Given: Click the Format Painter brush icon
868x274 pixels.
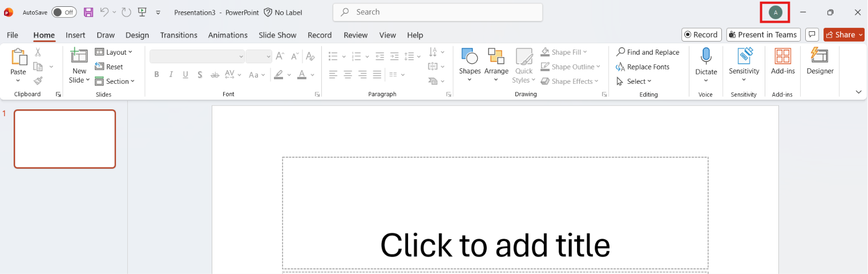Looking at the screenshot, I should click(38, 81).
